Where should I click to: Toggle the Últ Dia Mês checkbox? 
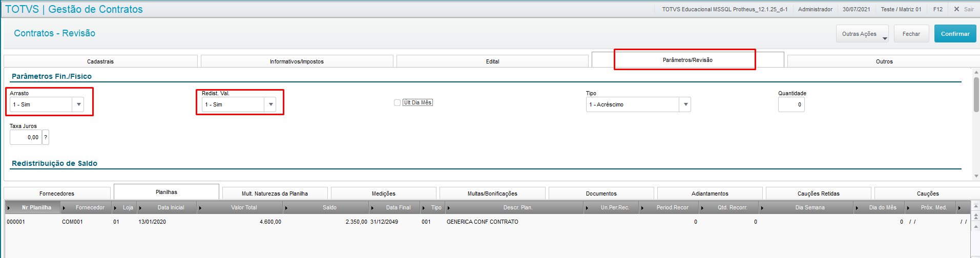(x=397, y=102)
